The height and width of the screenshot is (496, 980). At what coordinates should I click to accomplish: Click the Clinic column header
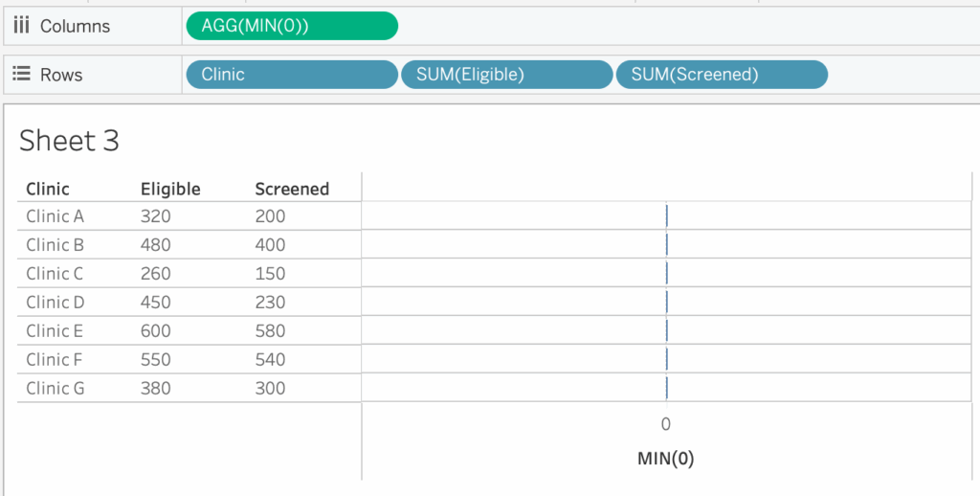48,189
